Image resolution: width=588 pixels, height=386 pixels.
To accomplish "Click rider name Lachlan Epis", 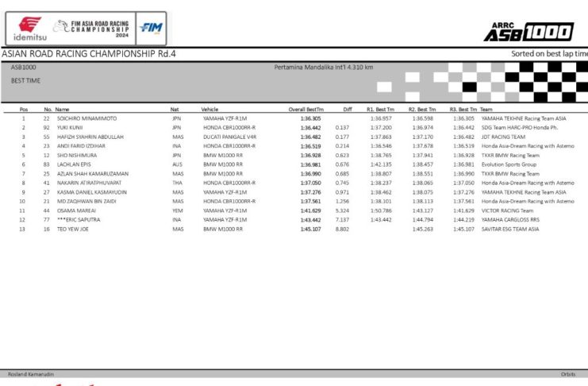I will pos(74,164).
